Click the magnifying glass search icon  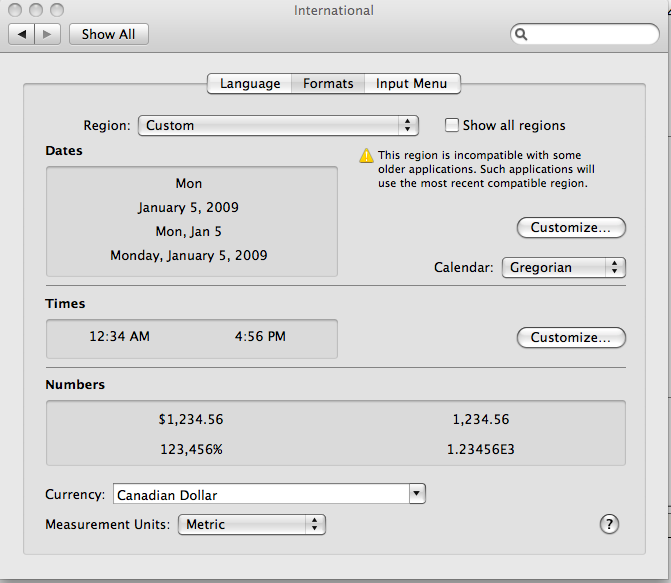[521, 34]
